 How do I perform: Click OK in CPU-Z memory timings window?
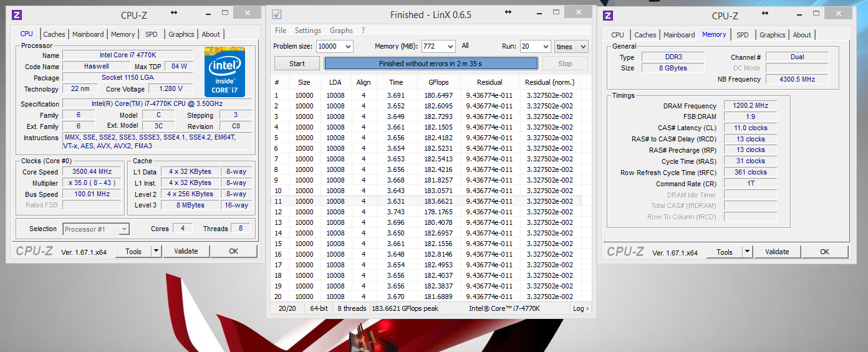825,252
